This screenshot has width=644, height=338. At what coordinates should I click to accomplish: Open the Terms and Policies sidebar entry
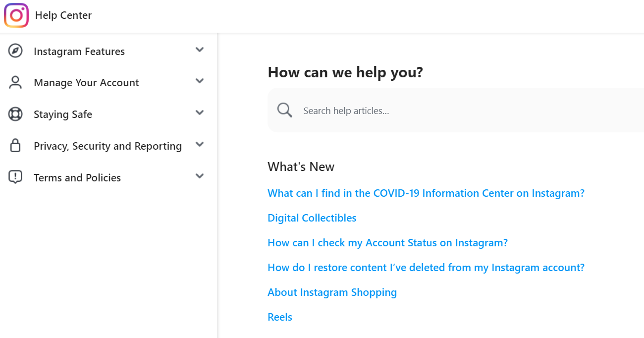[x=77, y=177]
